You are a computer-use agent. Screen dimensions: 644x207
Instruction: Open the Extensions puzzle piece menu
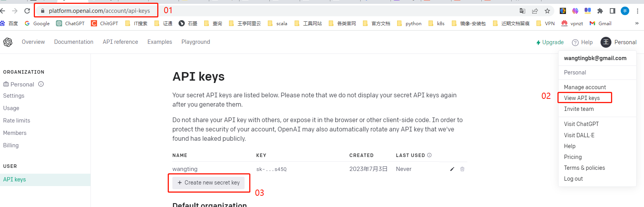(x=600, y=11)
